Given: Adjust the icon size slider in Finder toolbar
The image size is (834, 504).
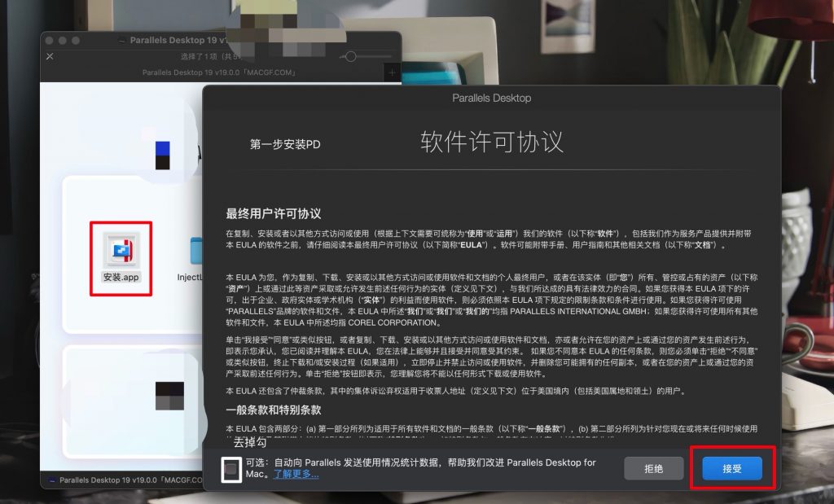Looking at the screenshot, I should [350, 56].
